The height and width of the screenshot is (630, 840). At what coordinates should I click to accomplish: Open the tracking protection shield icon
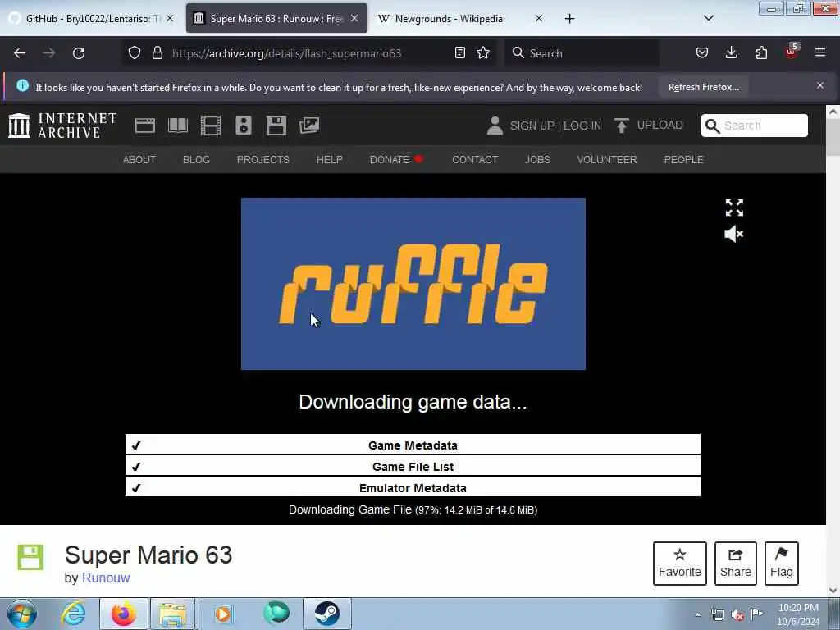coord(135,52)
